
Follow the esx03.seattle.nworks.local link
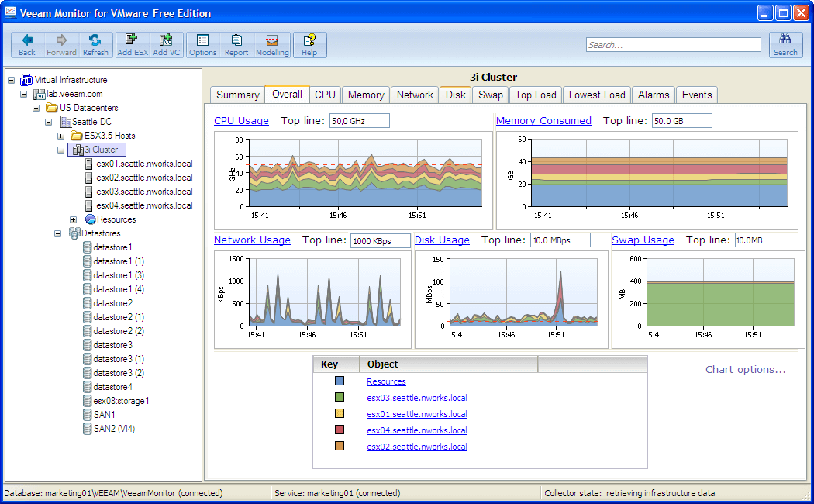pyautogui.click(x=416, y=398)
